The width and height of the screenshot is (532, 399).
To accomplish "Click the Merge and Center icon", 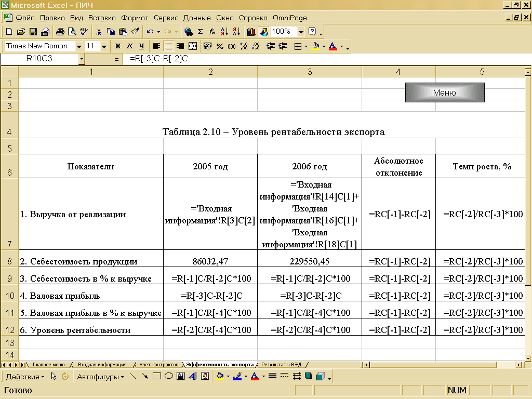I will click(193, 46).
